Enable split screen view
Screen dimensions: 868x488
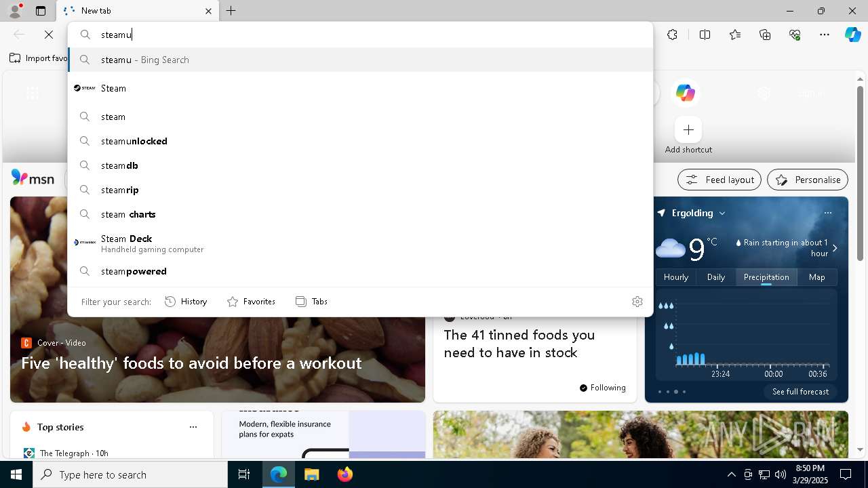point(705,35)
